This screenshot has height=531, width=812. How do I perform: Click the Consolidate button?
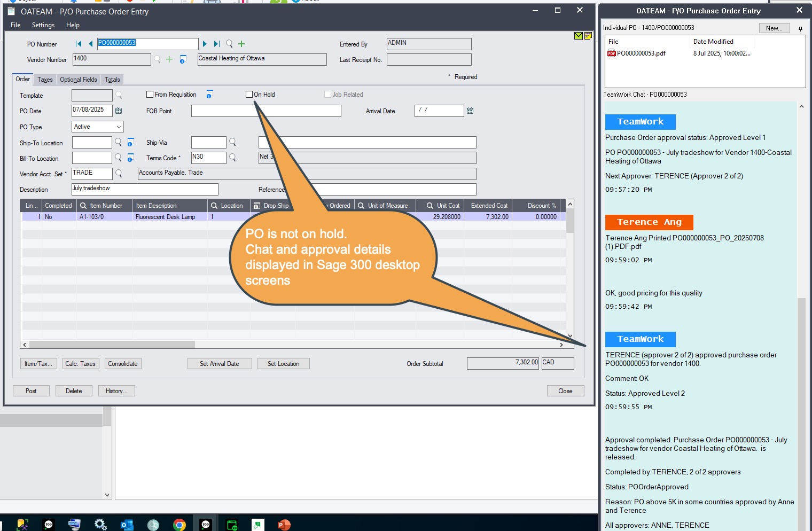[123, 364]
